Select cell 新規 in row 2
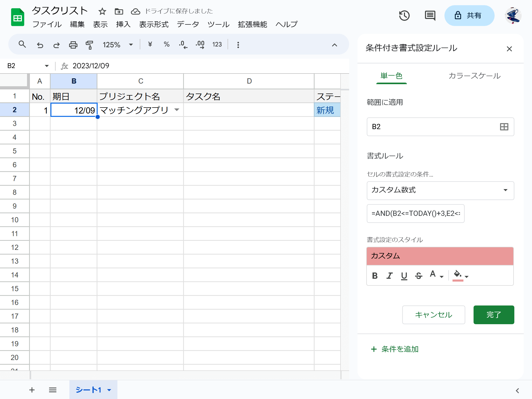The width and height of the screenshot is (532, 399). (x=327, y=110)
